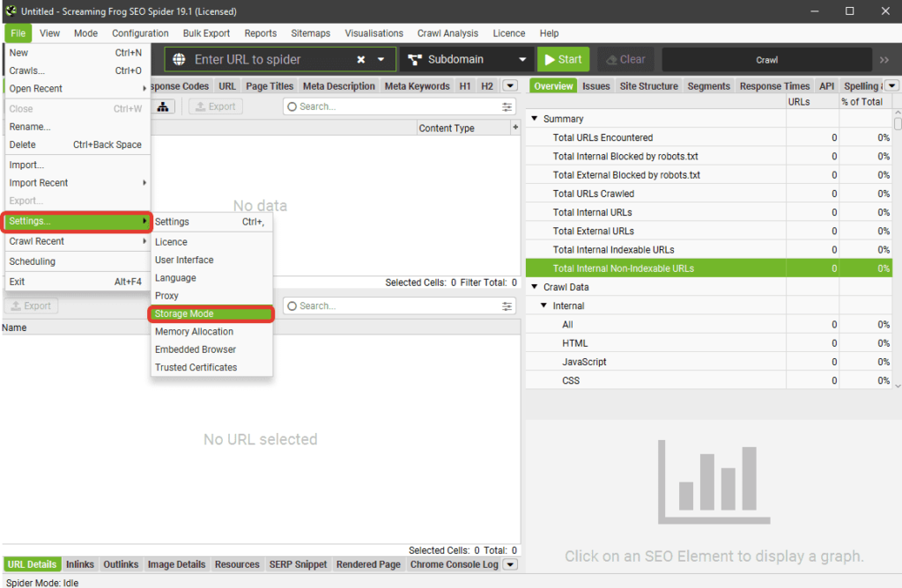Image resolution: width=902 pixels, height=588 pixels.
Task: Switch to tree view icon
Action: click(x=163, y=107)
